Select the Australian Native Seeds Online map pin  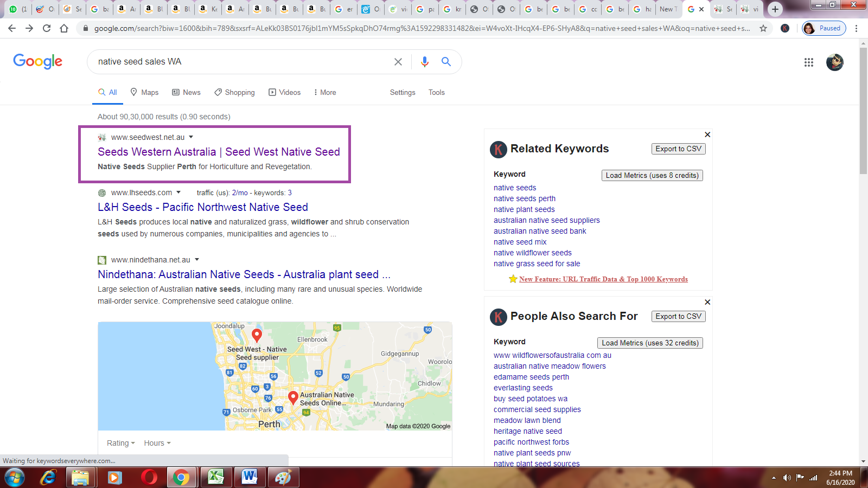(293, 398)
